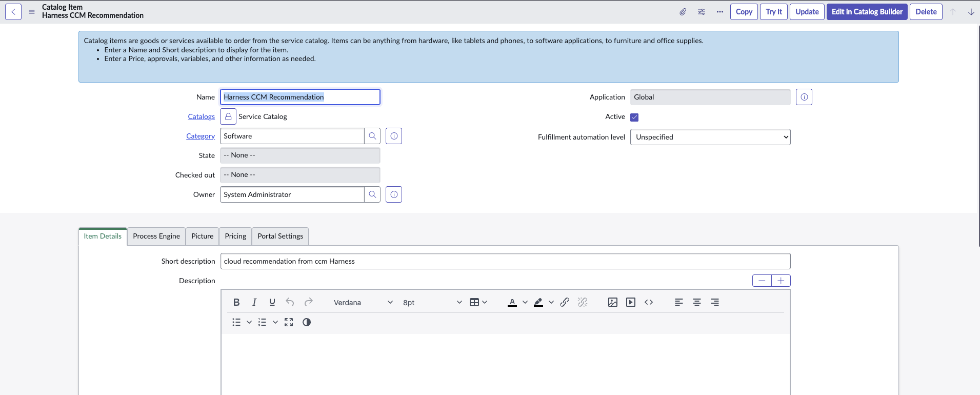Click the Short description input field
Image resolution: width=980 pixels, height=395 pixels.
tap(505, 261)
